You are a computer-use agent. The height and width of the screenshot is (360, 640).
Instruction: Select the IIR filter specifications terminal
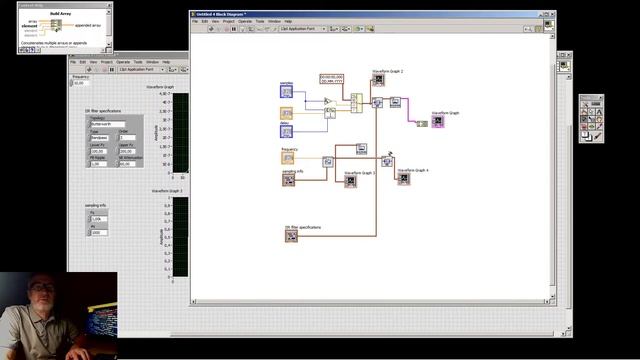click(291, 236)
